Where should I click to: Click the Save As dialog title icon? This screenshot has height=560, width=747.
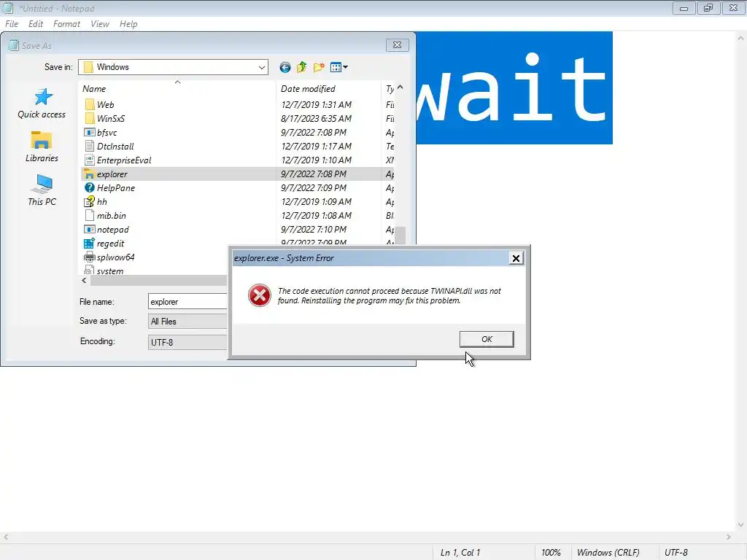click(x=13, y=45)
